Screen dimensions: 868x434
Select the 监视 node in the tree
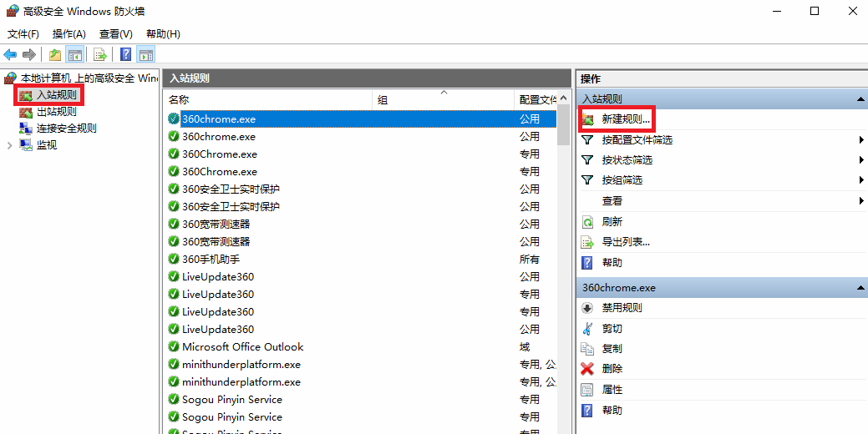(47, 145)
